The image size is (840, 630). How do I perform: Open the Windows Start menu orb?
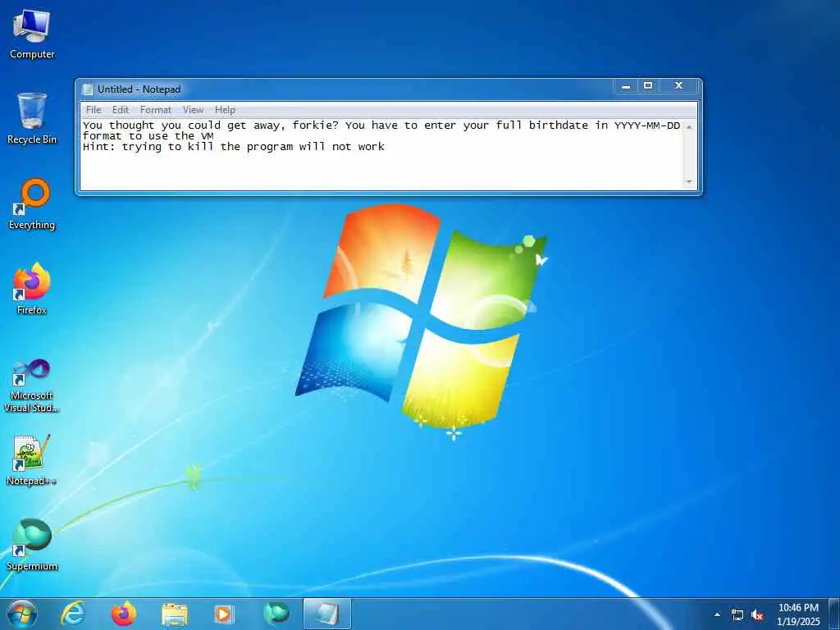tap(22, 614)
